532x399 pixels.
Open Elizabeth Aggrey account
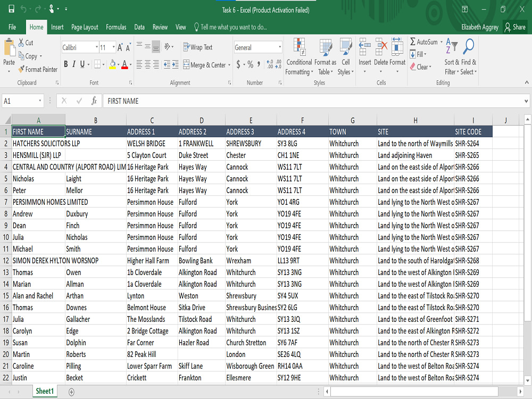(x=480, y=27)
